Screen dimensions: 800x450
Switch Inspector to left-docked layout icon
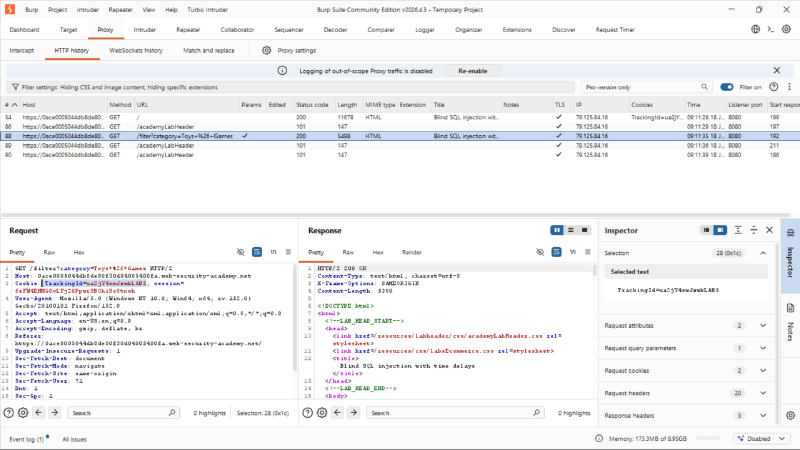(x=706, y=230)
